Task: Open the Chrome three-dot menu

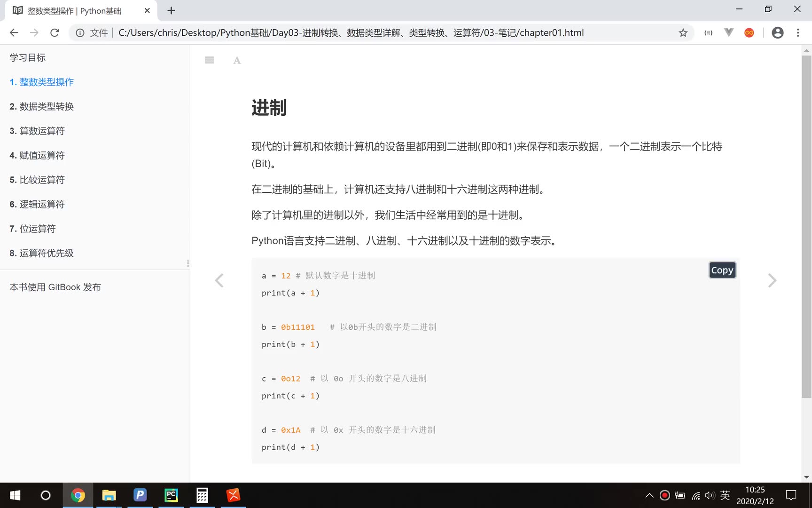Action: click(797, 32)
